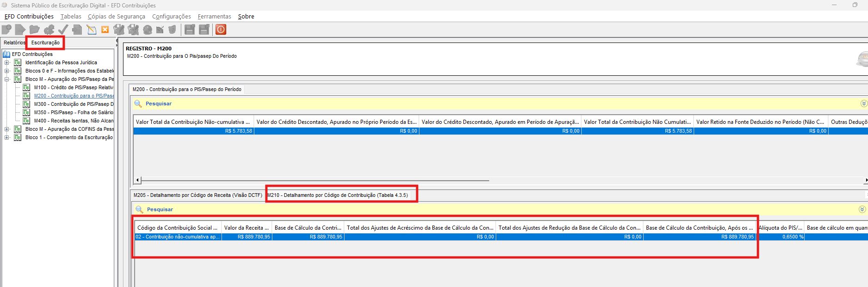This screenshot has width=868, height=287.
Task: Switch to the Relatórios tab
Action: coord(14,43)
